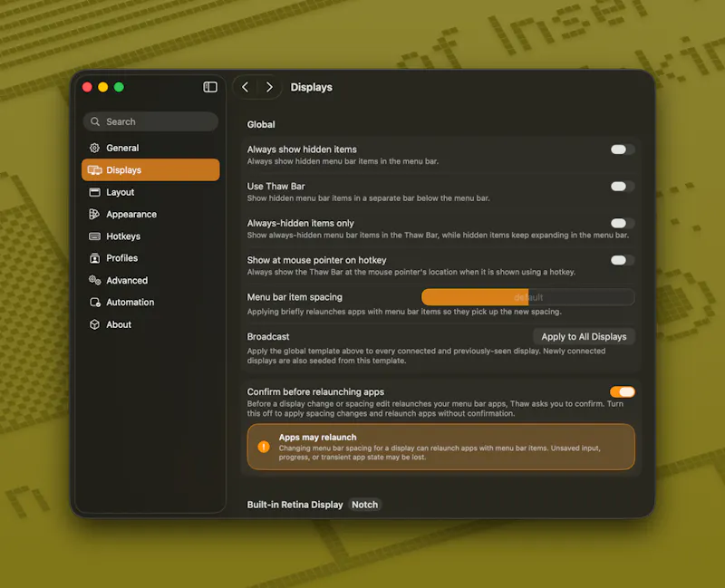The height and width of the screenshot is (588, 725).
Task: Click the search magnifier icon
Action: click(95, 121)
